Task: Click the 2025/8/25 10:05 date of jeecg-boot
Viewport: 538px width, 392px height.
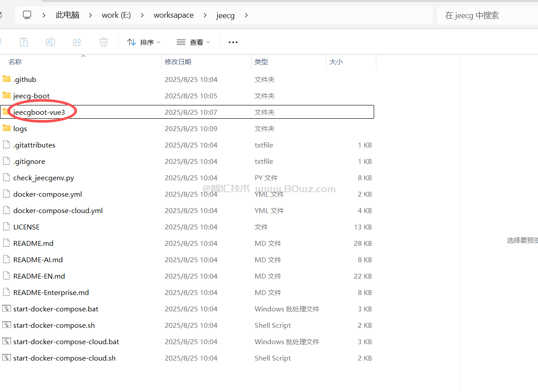Action: 191,96
